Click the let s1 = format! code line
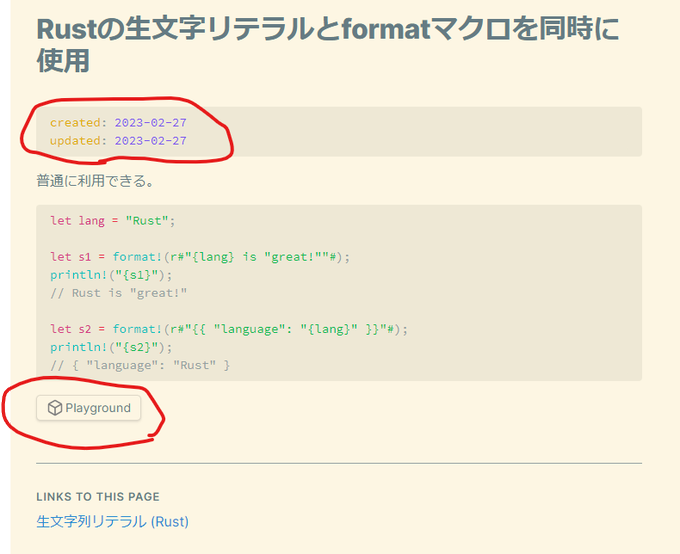 (x=199, y=257)
